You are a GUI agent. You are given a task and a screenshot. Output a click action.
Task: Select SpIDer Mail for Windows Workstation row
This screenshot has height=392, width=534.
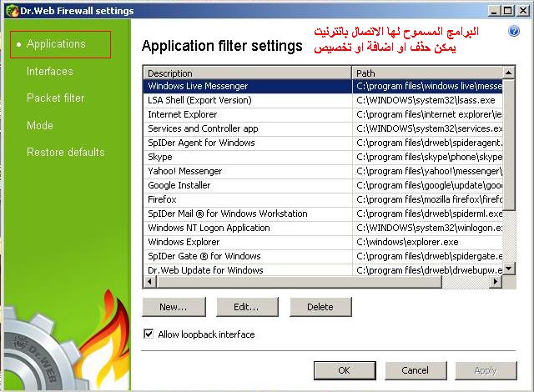(323, 214)
